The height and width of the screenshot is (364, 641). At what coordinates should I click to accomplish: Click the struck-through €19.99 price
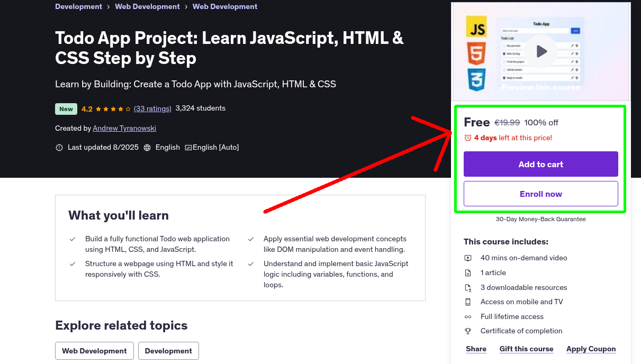[x=507, y=123]
